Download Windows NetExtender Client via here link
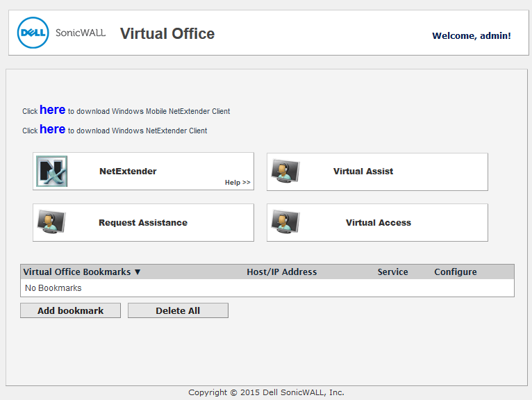This screenshot has height=400, width=532. pyautogui.click(x=53, y=129)
